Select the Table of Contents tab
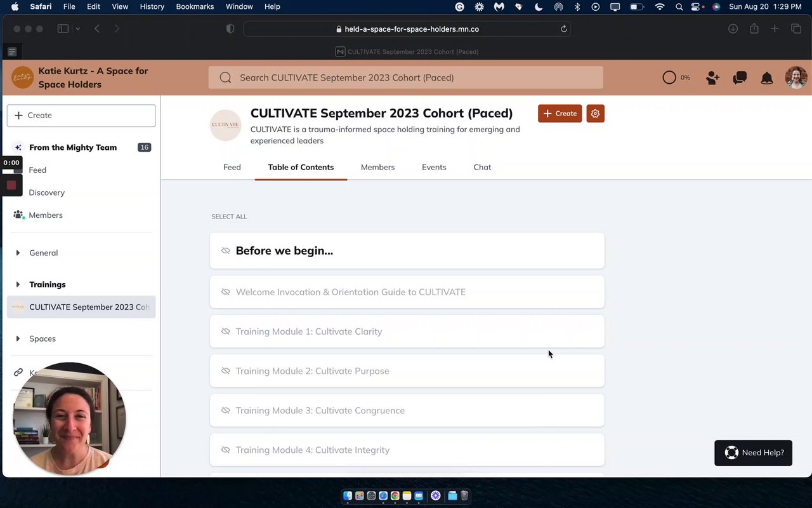The width and height of the screenshot is (812, 508). pyautogui.click(x=301, y=167)
